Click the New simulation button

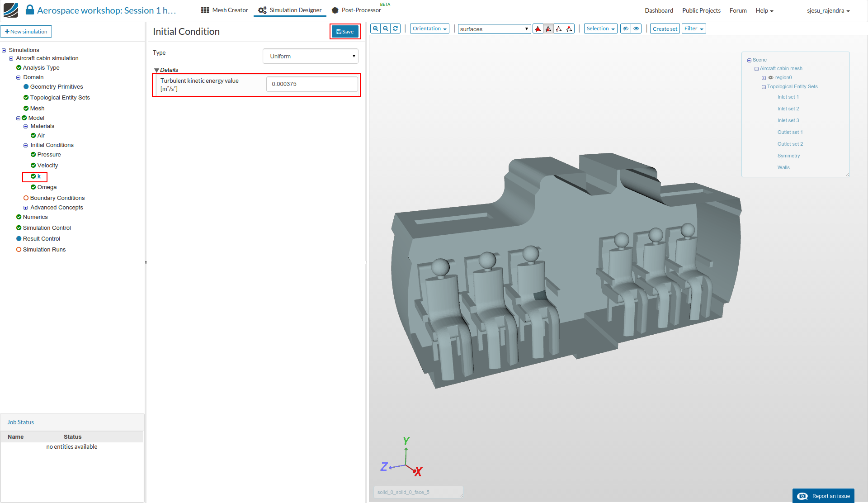tap(26, 32)
